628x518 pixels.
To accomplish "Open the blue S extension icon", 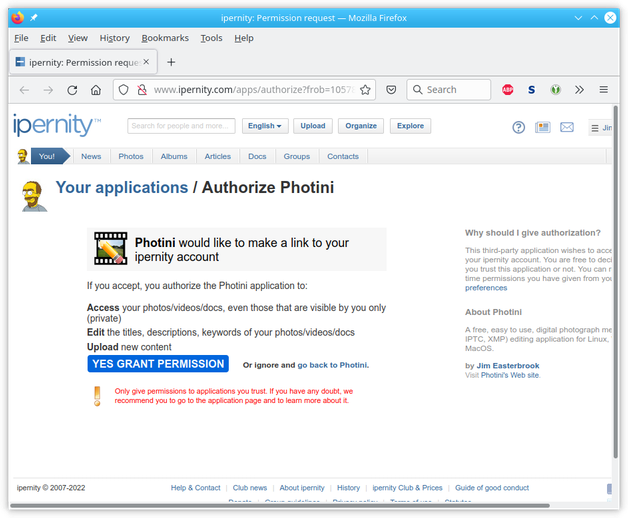I will (531, 90).
